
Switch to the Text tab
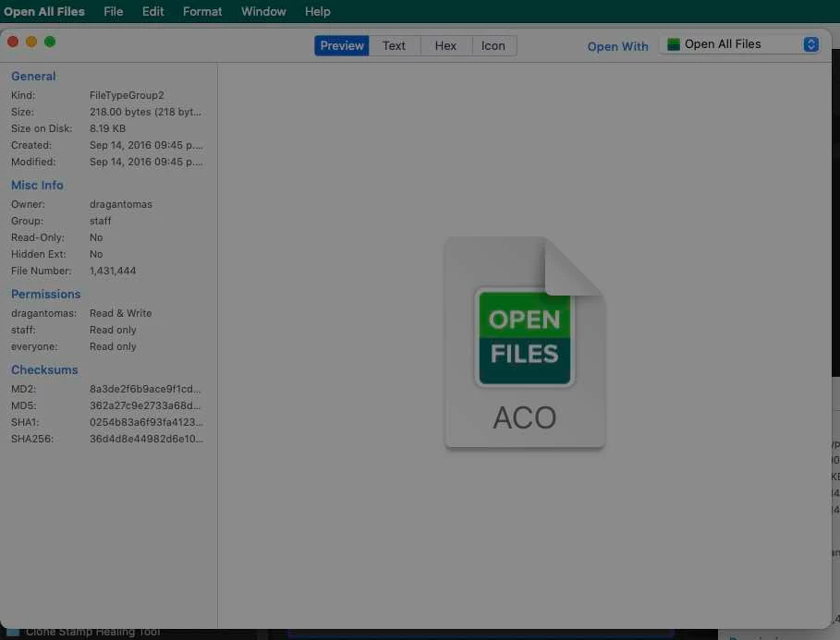click(x=394, y=45)
